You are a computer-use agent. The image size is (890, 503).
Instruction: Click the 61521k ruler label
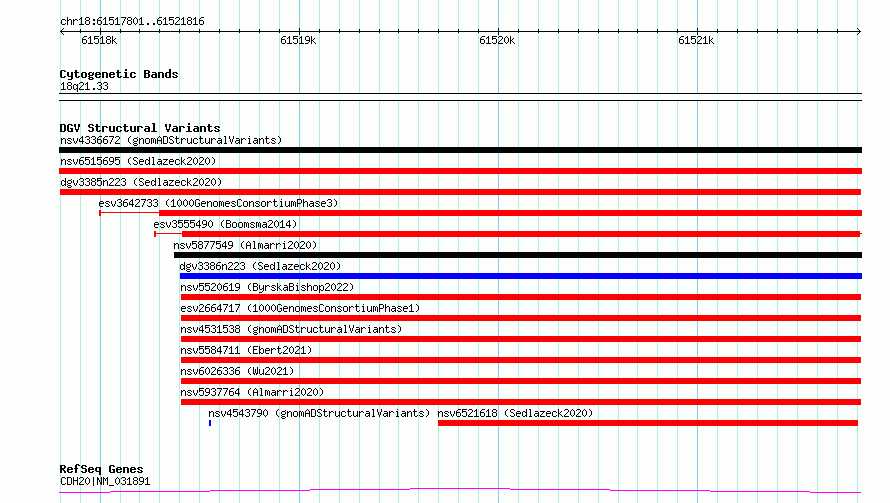coord(696,40)
